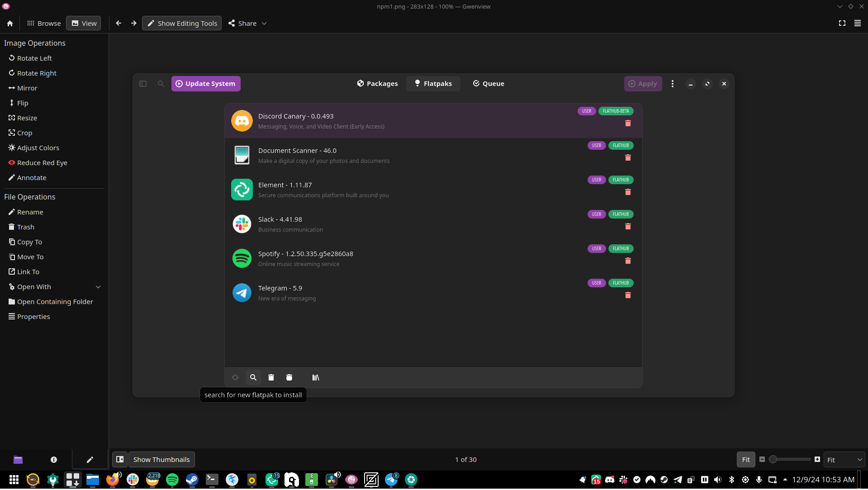This screenshot has width=868, height=490.
Task: Open the Fit zoom combo box
Action: click(844, 460)
